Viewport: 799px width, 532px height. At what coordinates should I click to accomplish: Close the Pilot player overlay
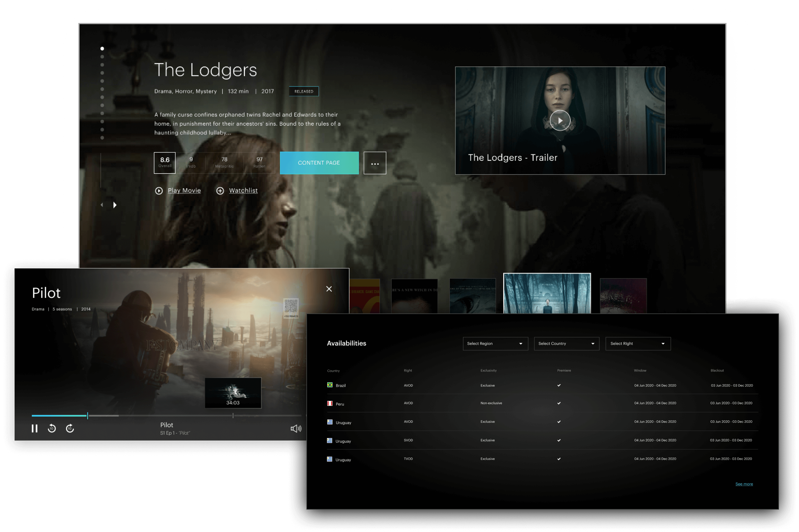(329, 289)
